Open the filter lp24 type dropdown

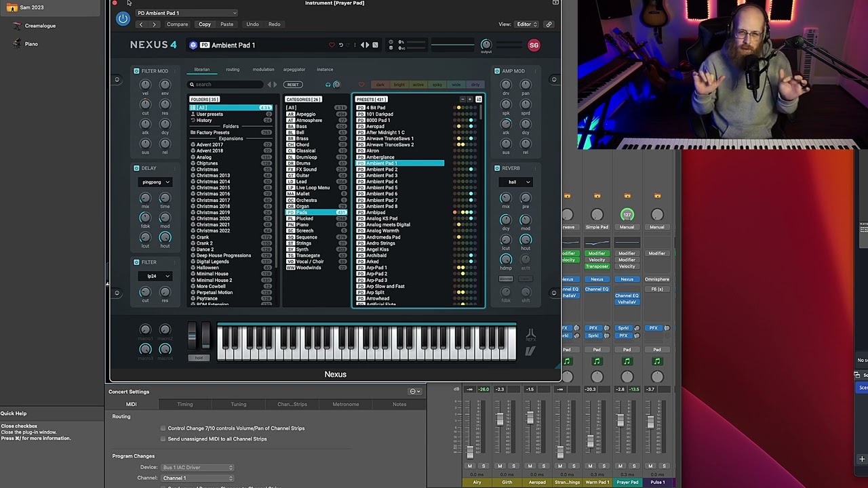(x=155, y=277)
